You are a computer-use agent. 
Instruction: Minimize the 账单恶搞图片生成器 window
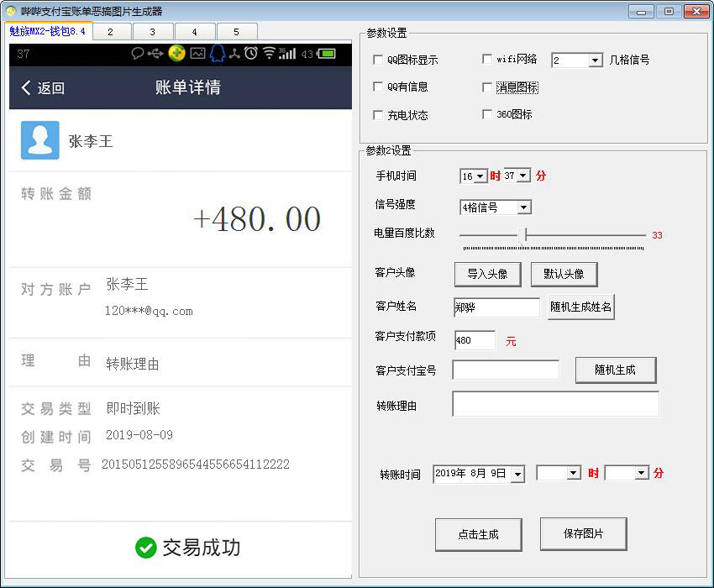pyautogui.click(x=641, y=12)
